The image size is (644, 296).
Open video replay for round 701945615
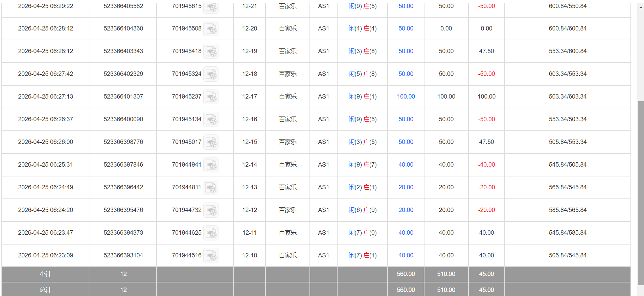coord(211,7)
